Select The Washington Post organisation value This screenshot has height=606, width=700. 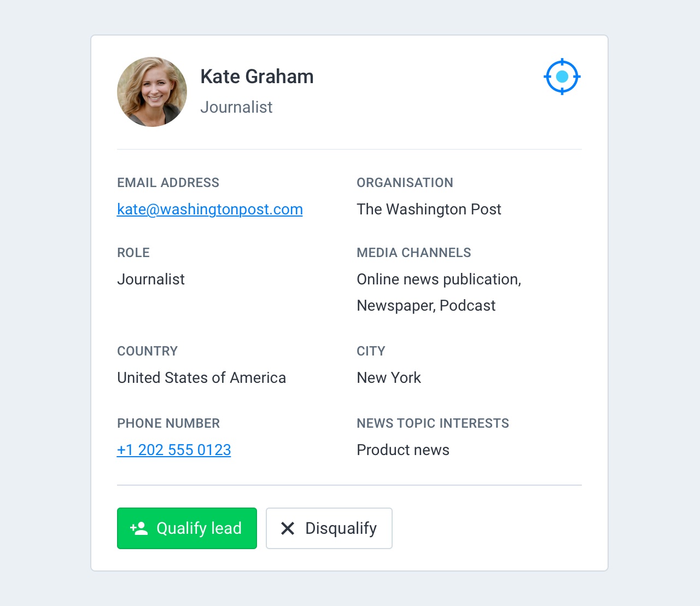tap(429, 209)
